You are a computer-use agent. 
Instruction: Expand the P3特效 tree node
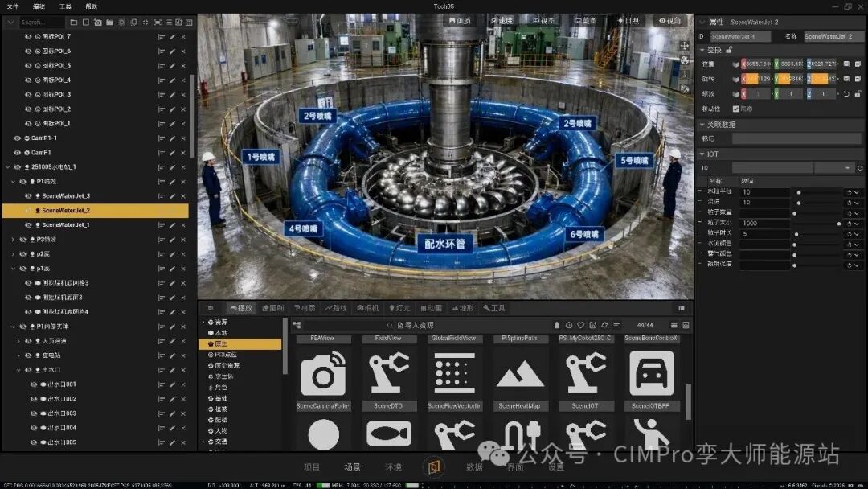pos(14,239)
